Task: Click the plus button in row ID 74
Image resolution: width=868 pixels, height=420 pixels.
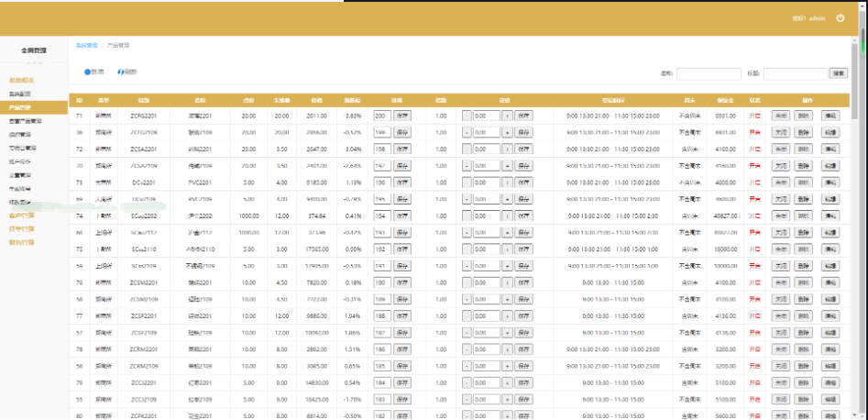Action: click(x=507, y=216)
